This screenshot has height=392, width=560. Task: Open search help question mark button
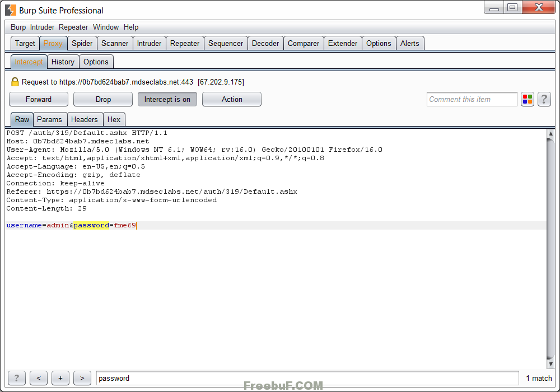click(17, 378)
